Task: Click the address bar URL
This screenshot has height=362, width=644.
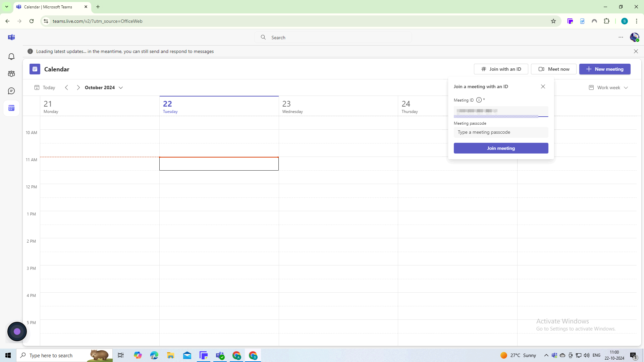Action: pyautogui.click(x=98, y=21)
